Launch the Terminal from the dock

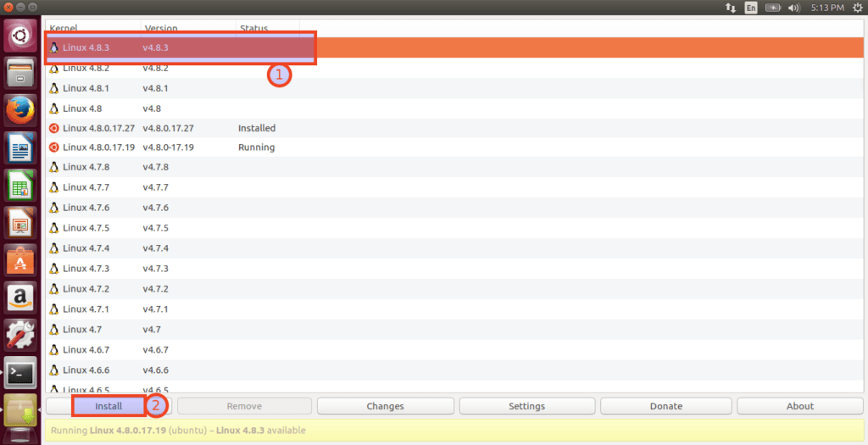[x=20, y=371]
